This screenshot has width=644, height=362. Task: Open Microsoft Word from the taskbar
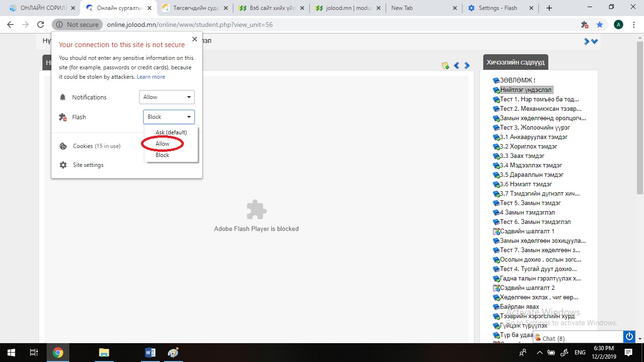[150, 353]
